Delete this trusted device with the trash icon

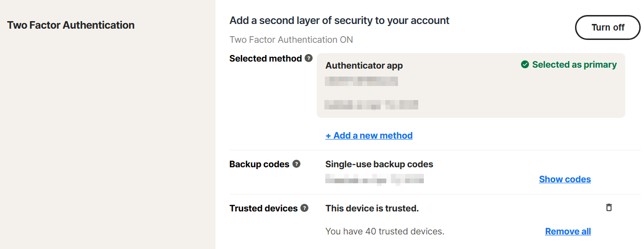click(x=609, y=207)
